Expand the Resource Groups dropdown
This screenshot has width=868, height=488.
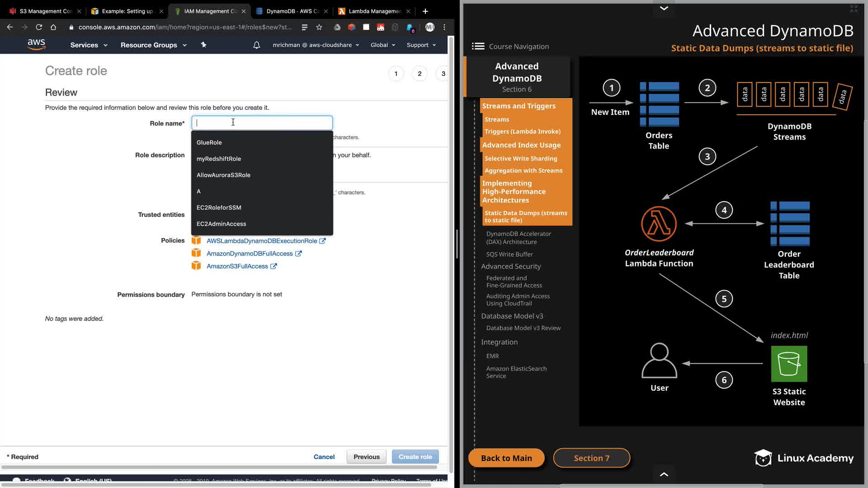(153, 45)
